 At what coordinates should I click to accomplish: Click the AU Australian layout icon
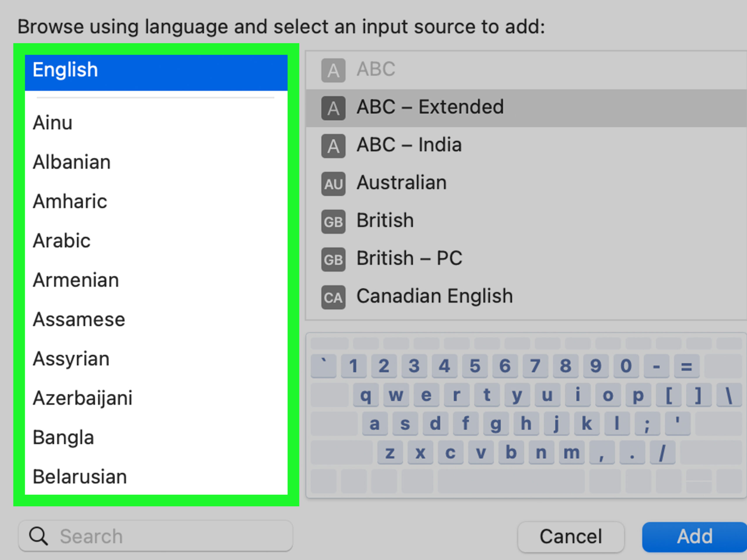[x=333, y=184]
